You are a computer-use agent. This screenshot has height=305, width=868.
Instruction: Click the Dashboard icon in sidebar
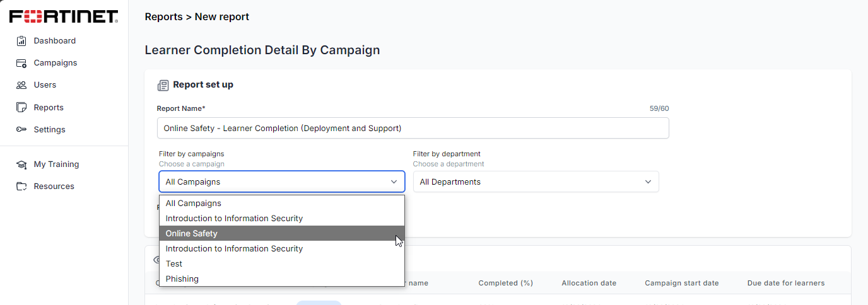tap(21, 41)
